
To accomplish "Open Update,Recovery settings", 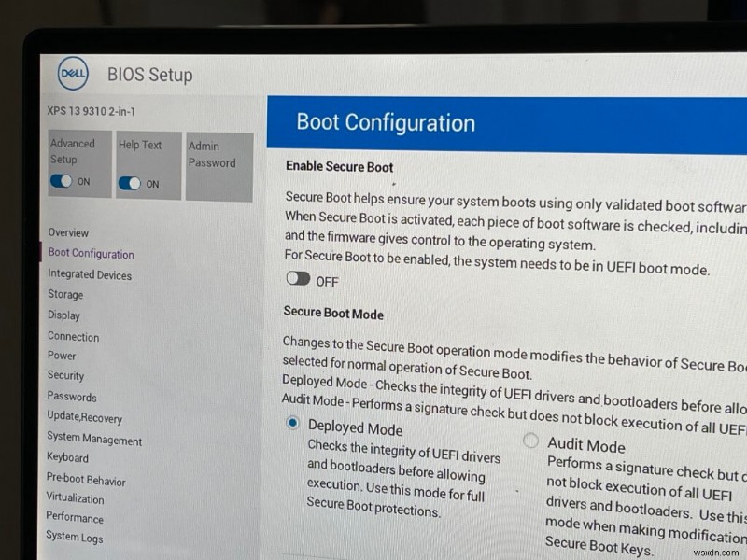I will click(84, 418).
